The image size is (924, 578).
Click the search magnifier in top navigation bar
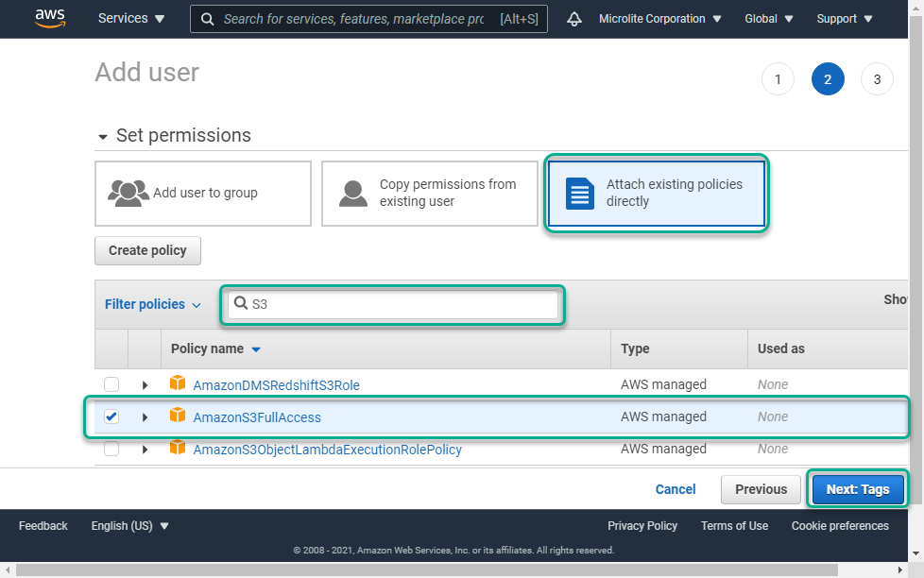pyautogui.click(x=208, y=19)
